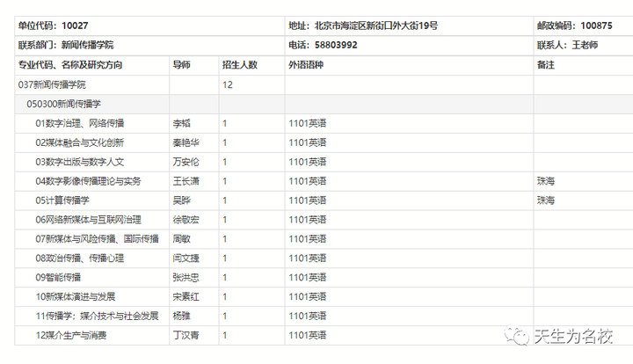Click the contact '联系人: 王老师'

567,45
